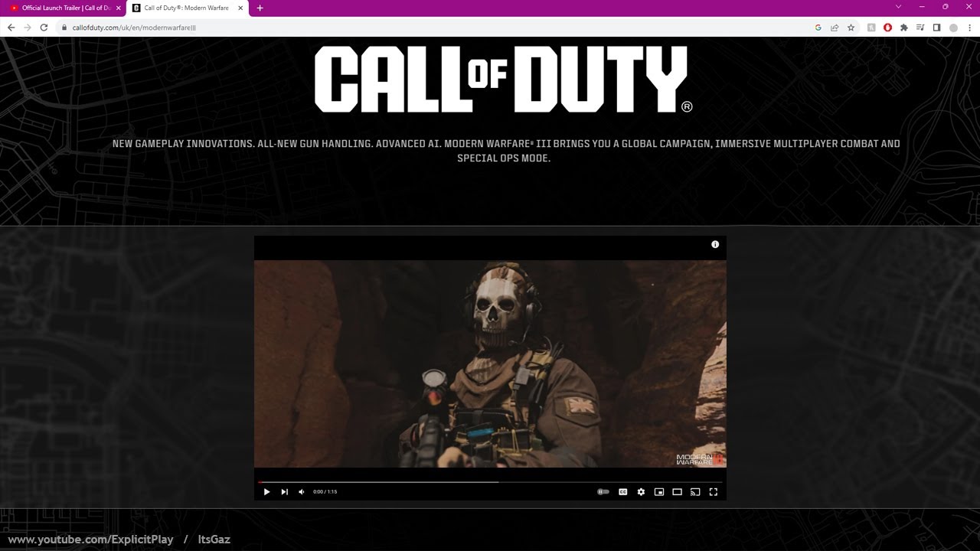Image resolution: width=980 pixels, height=551 pixels.
Task: Open a new browser tab
Action: click(x=260, y=8)
